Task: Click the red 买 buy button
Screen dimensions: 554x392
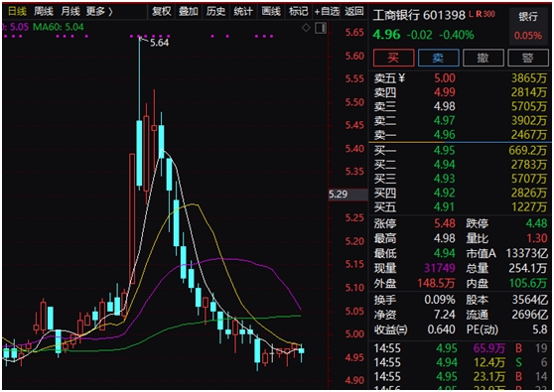Action: click(393, 58)
